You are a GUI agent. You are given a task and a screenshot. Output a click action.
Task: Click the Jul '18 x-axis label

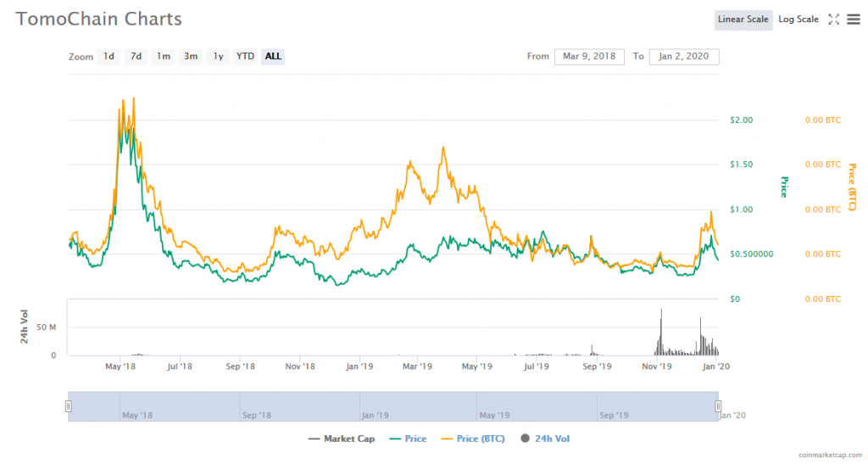[180, 366]
